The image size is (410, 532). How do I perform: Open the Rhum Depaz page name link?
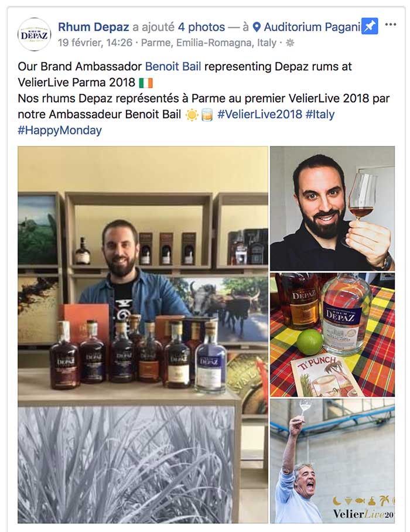(x=94, y=27)
